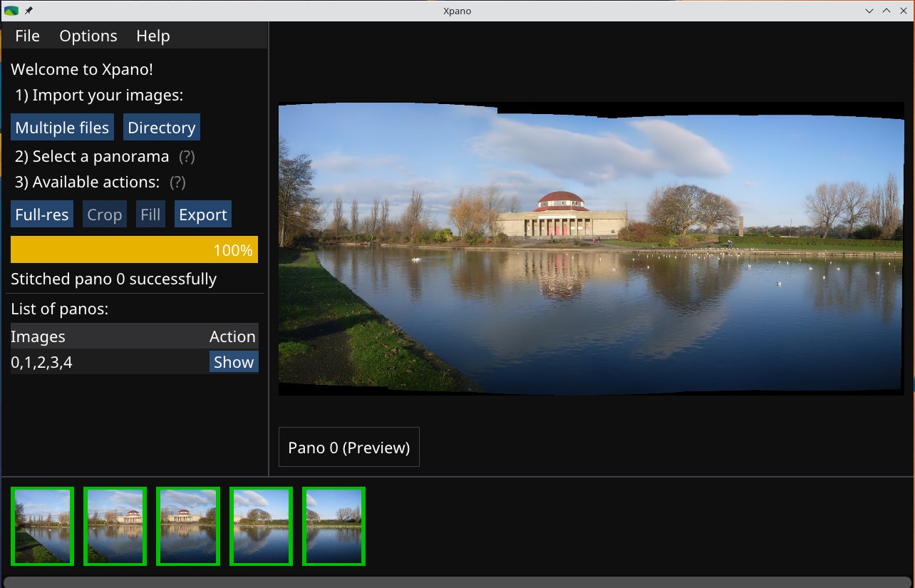The width and height of the screenshot is (915, 588).
Task: Toggle the pin icon in the title bar
Action: 29,11
